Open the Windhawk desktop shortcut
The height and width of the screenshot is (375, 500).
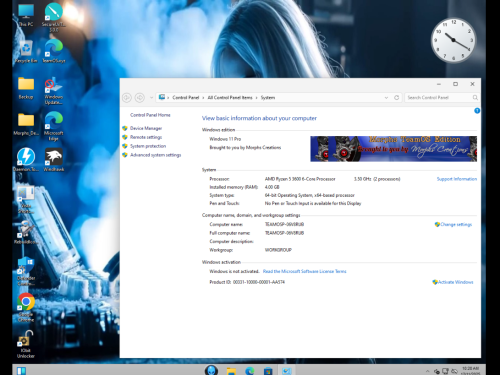pos(54,160)
